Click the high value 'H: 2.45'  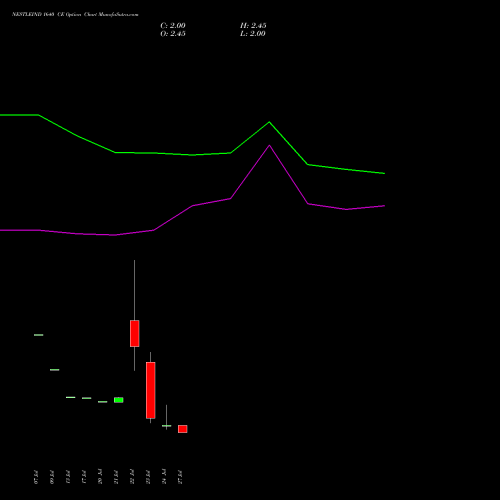[253, 26]
